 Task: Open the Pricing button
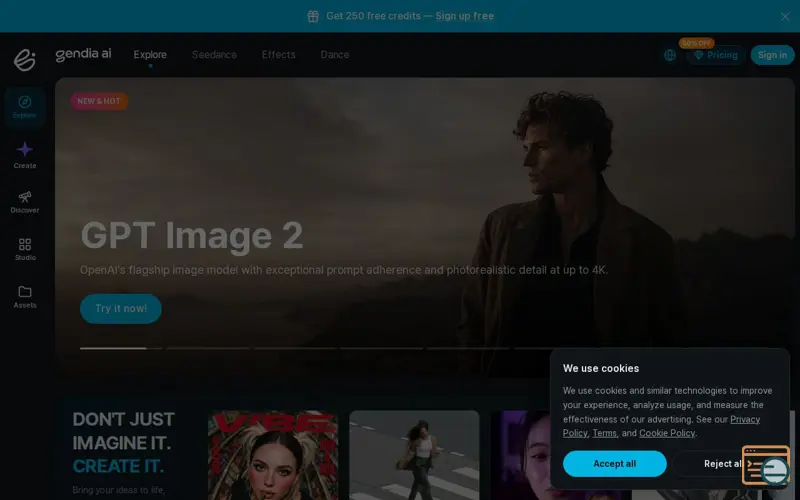[715, 55]
